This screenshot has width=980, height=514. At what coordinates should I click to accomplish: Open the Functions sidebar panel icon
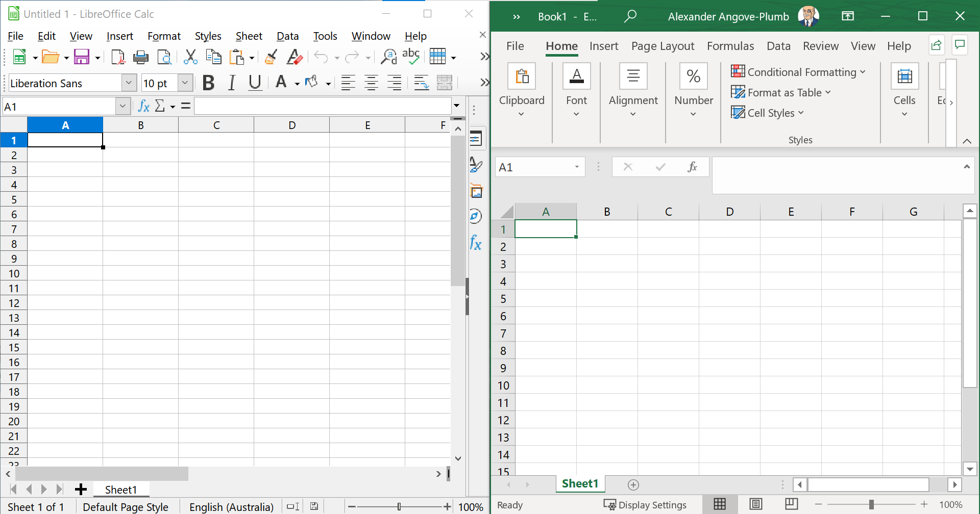(476, 243)
